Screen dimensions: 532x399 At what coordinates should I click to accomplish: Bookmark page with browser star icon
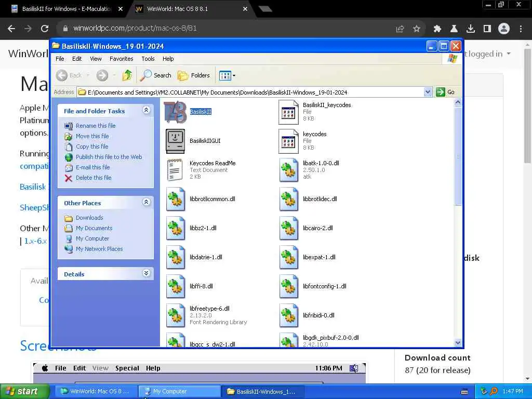[416, 29]
